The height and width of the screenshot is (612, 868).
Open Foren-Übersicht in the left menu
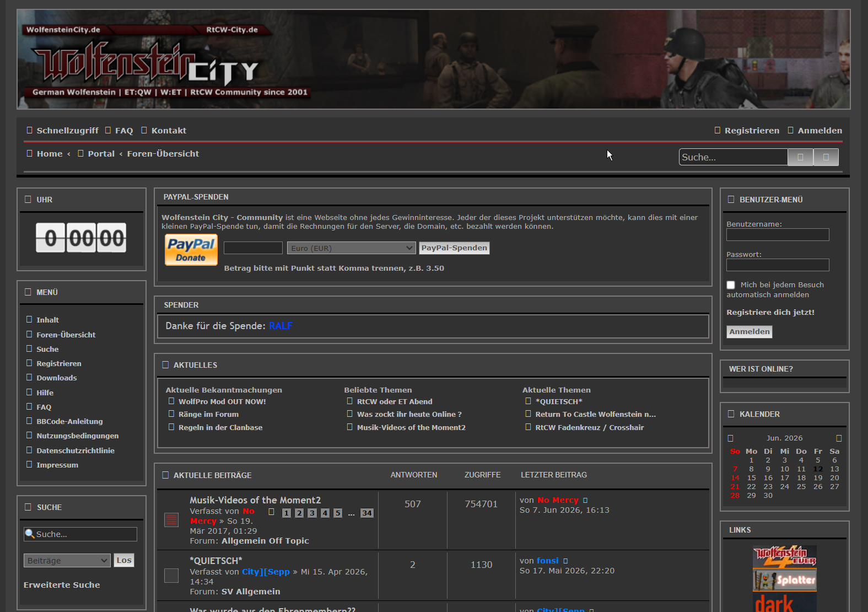click(x=66, y=335)
